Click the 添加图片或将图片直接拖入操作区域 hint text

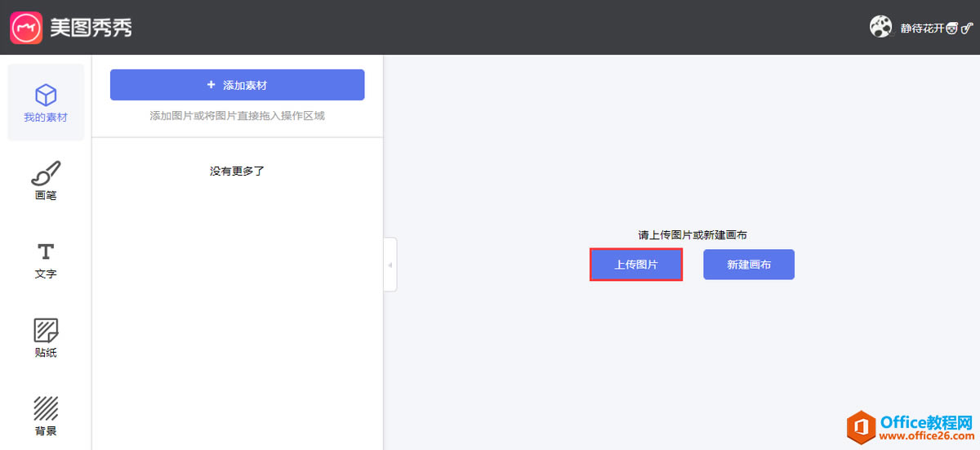click(x=238, y=116)
